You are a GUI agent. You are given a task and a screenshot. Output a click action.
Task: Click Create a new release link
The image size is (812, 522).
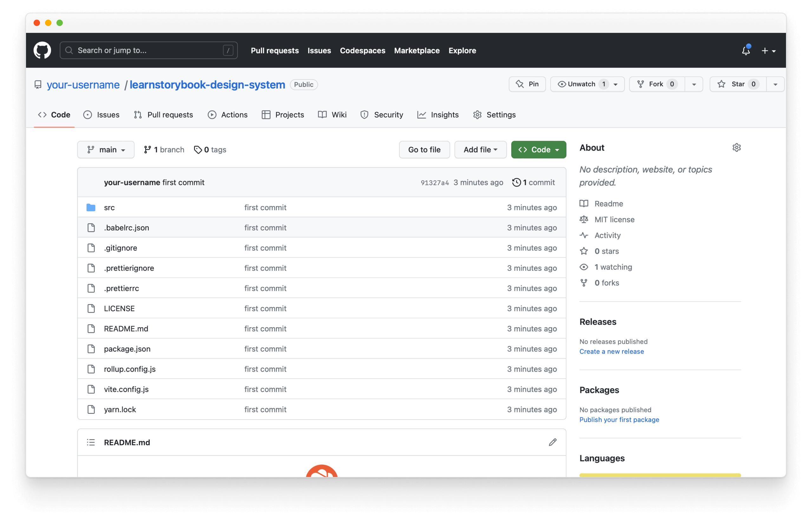tap(611, 352)
